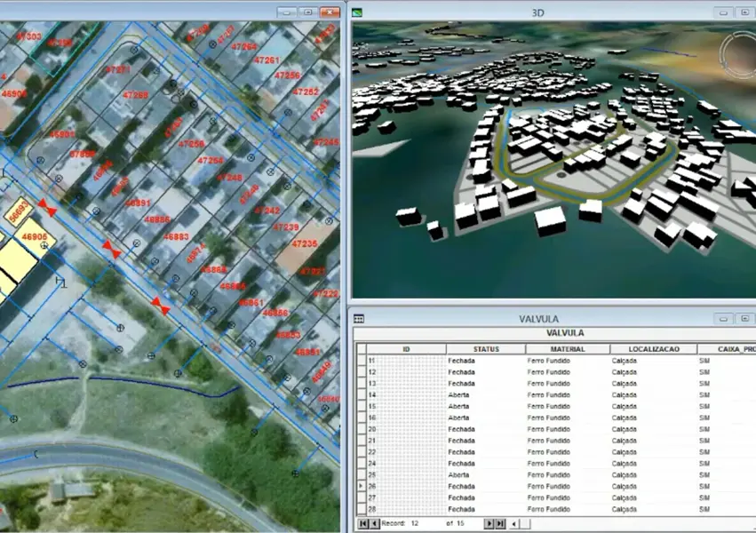Click parcel label 46905 on the map
Image resolution: width=756 pixels, height=533 pixels.
point(35,236)
